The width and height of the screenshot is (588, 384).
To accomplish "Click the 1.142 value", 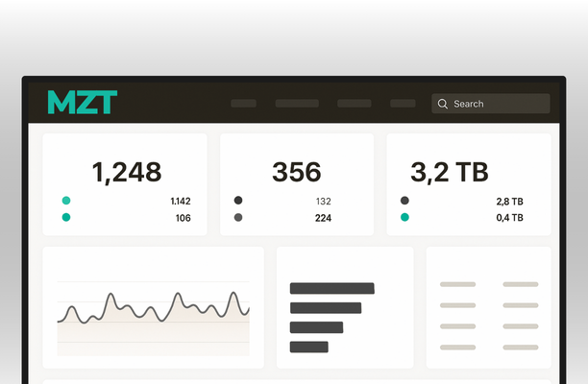I will click(181, 202).
